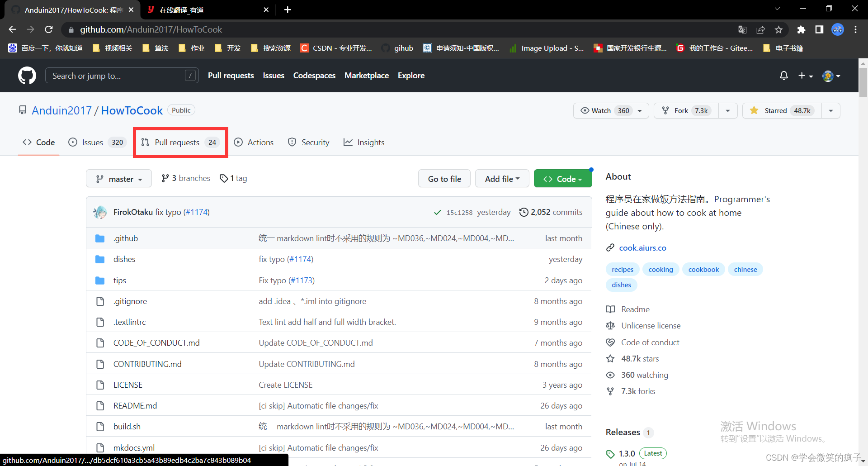Open Chrome three-dot menu
The width and height of the screenshot is (868, 466).
click(x=855, y=29)
